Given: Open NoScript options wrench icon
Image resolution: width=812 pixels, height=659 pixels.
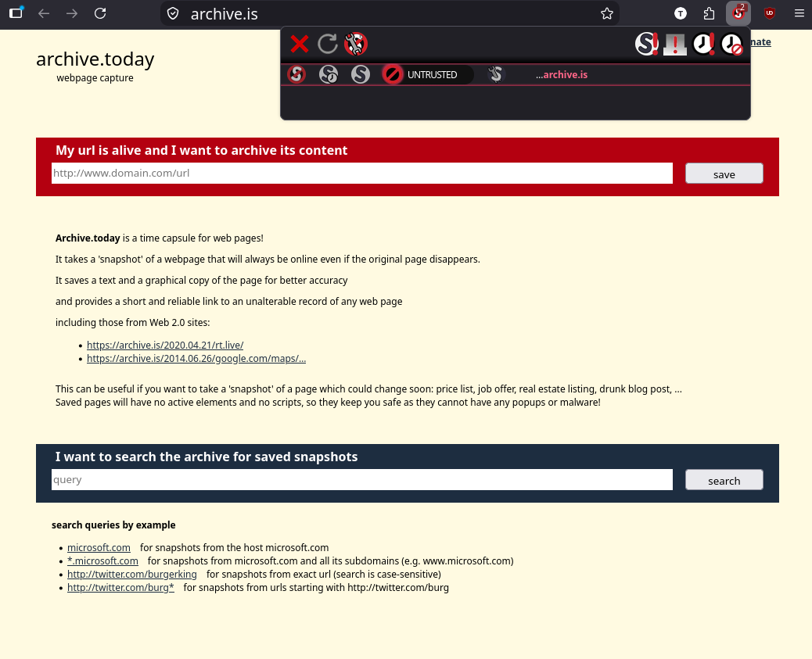Looking at the screenshot, I should click(x=356, y=44).
